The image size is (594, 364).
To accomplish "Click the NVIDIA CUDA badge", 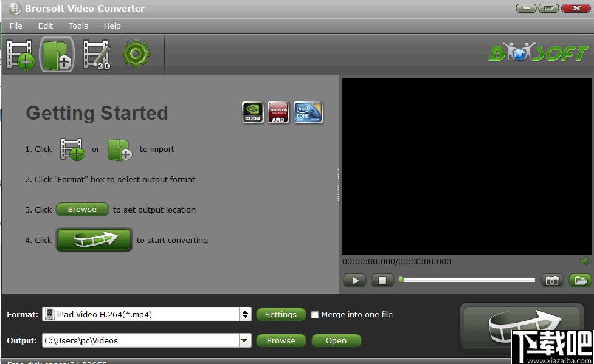I will (x=253, y=112).
